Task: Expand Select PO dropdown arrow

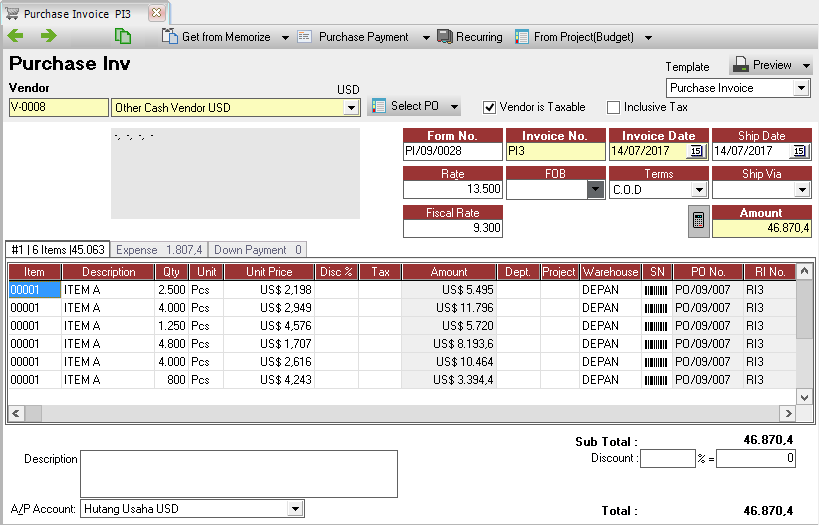Action: point(454,107)
